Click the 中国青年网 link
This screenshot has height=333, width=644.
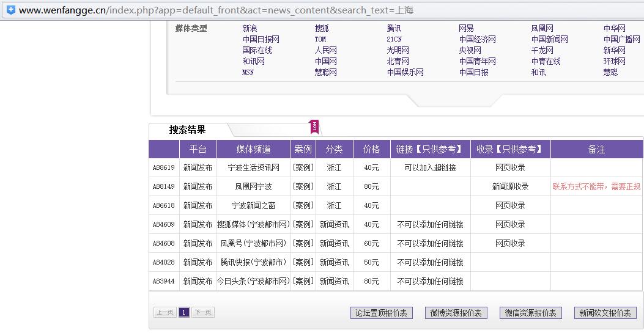pos(477,62)
